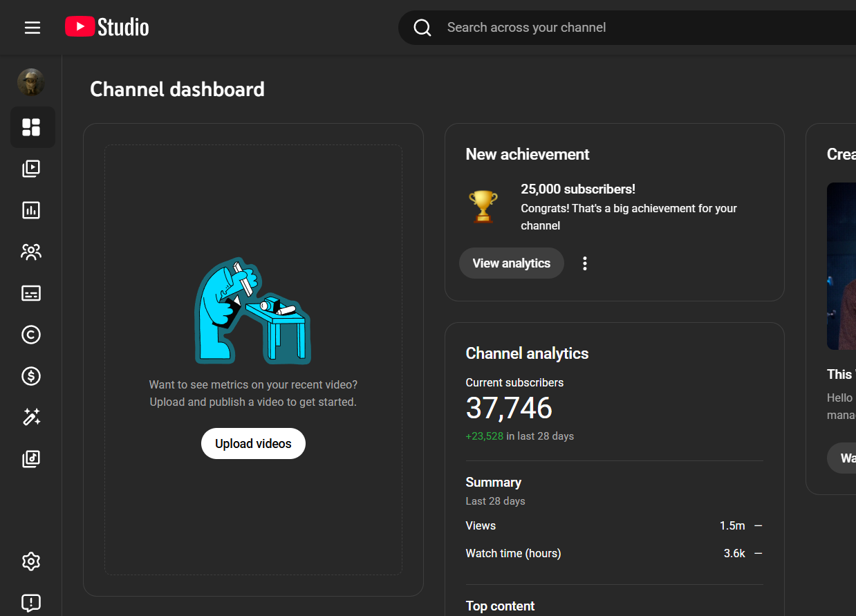Open the Content sidebar icon

click(x=31, y=169)
